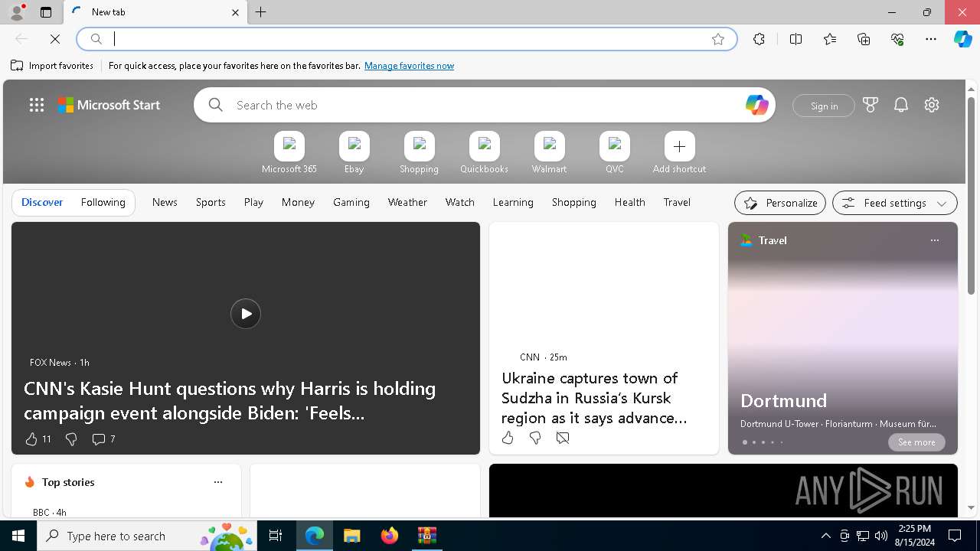Open Travel card more options
The height and width of the screenshot is (551, 980).
click(x=934, y=240)
